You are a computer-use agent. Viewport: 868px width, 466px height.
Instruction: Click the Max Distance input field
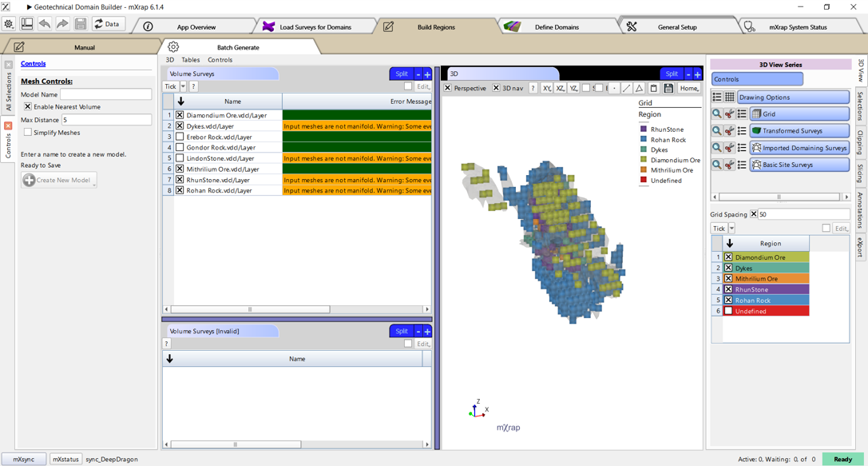coord(105,120)
